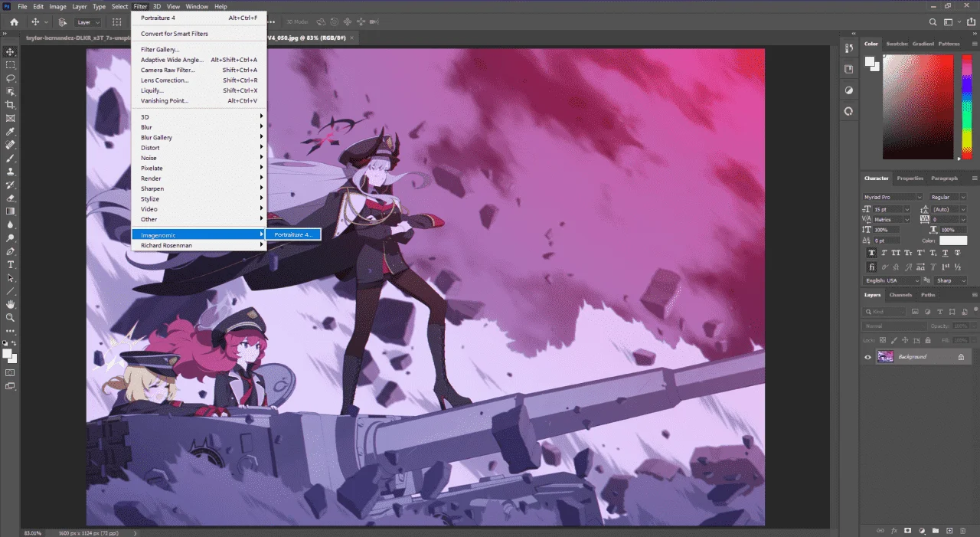The height and width of the screenshot is (537, 980).
Task: Toggle Strikethrough in Character panel
Action: point(959,253)
